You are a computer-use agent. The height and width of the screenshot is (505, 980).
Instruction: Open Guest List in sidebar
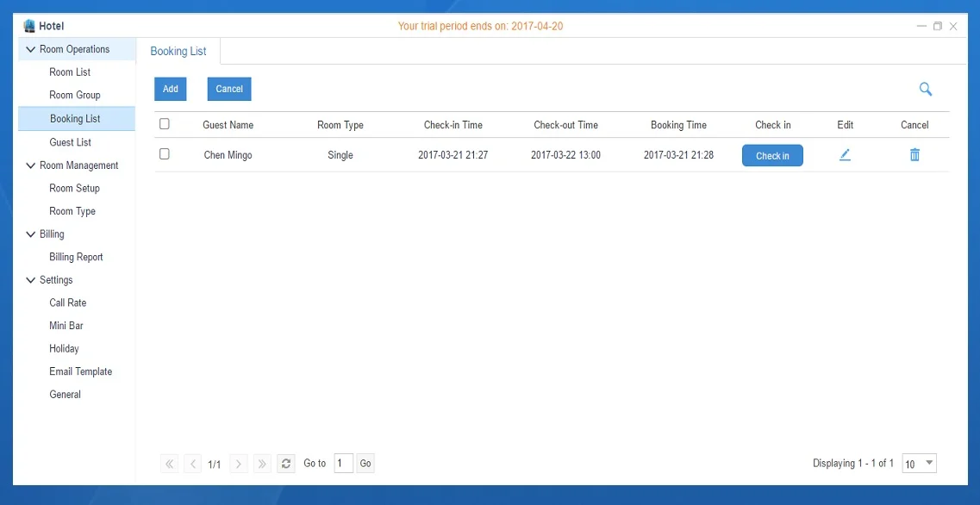click(x=70, y=142)
